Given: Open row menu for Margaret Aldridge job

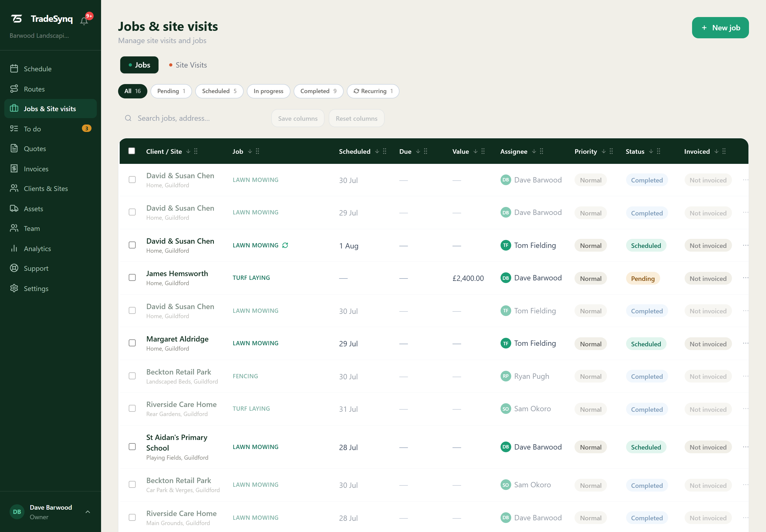Looking at the screenshot, I should point(746,343).
